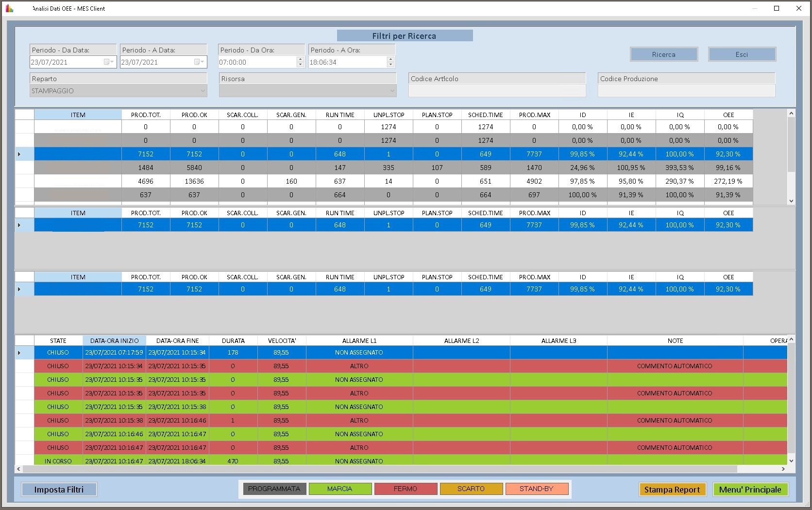Click the VELOCITA' column header
The height and width of the screenshot is (510, 812).
point(282,341)
